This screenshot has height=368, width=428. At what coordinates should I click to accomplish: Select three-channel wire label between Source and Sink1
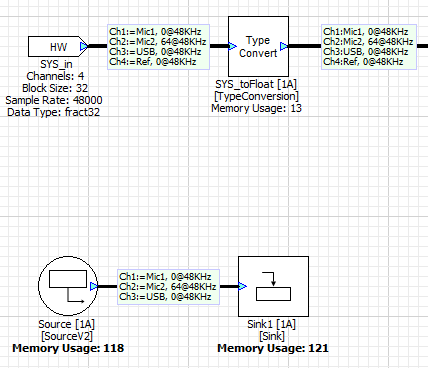tap(168, 287)
